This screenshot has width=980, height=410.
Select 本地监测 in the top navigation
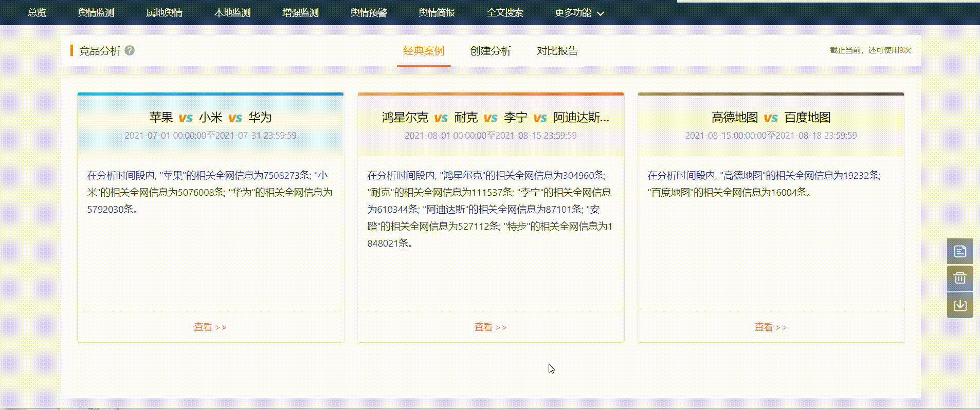(232, 12)
